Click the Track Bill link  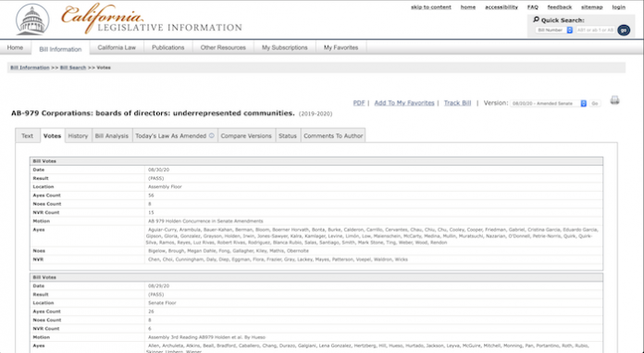[x=457, y=103]
